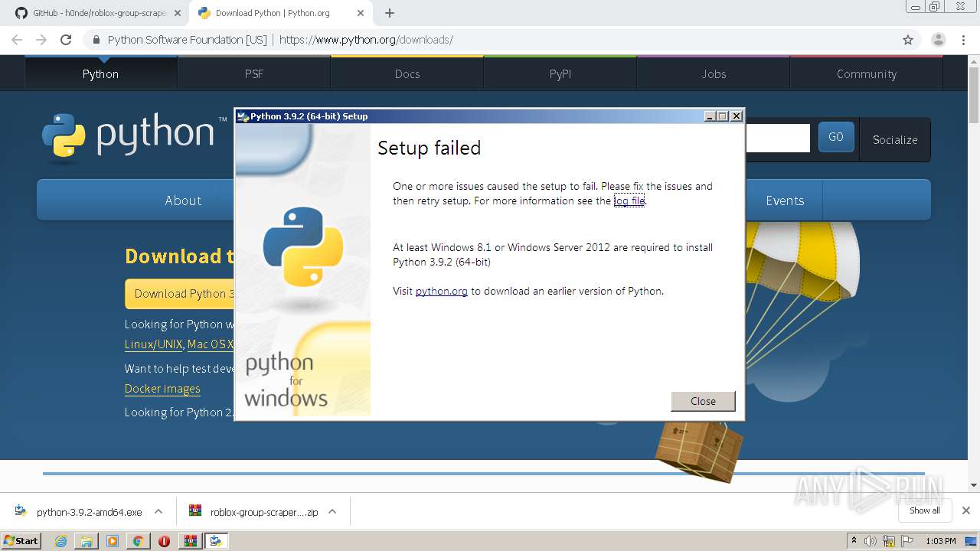The width and height of the screenshot is (980, 551).
Task: Reload the python.org page
Action: (66, 40)
